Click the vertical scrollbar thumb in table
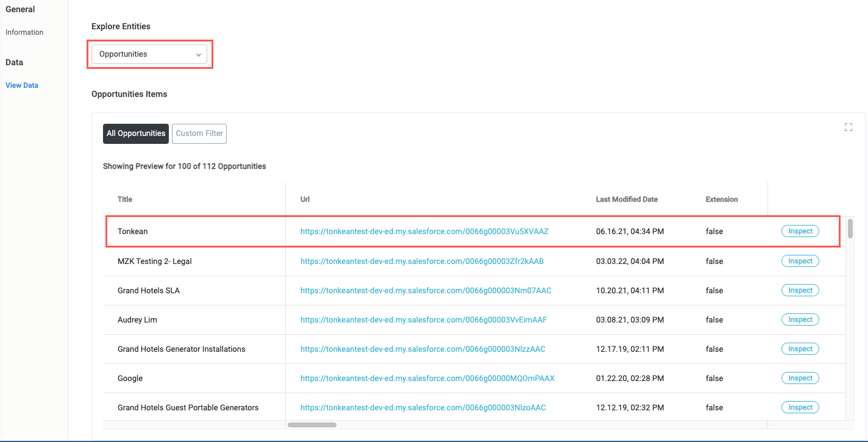 click(850, 229)
